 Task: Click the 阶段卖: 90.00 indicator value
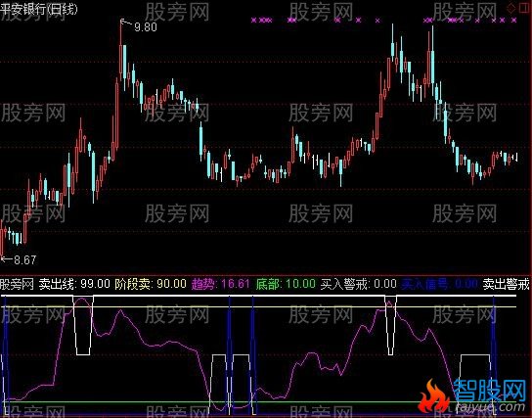pos(151,284)
